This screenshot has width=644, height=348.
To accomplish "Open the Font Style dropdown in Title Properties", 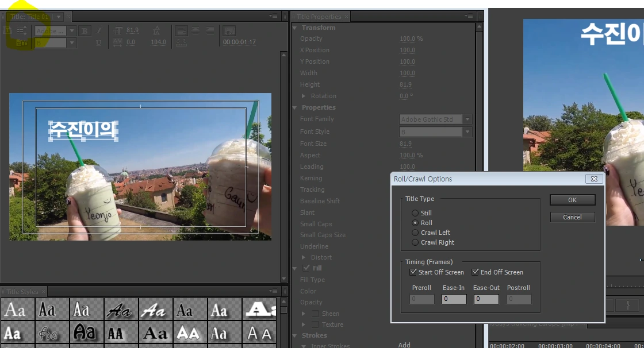I will [x=467, y=132].
